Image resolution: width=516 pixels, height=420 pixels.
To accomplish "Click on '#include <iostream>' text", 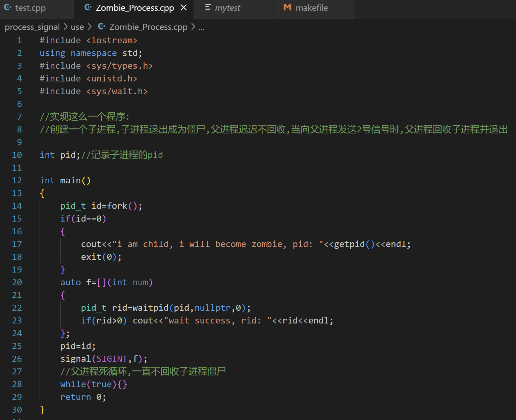I will click(89, 41).
